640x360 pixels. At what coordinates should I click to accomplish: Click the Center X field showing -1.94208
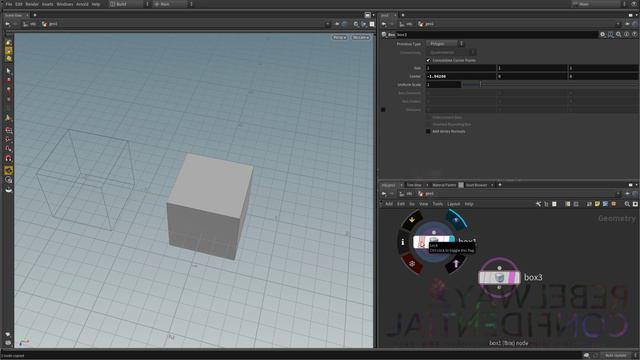coord(461,76)
